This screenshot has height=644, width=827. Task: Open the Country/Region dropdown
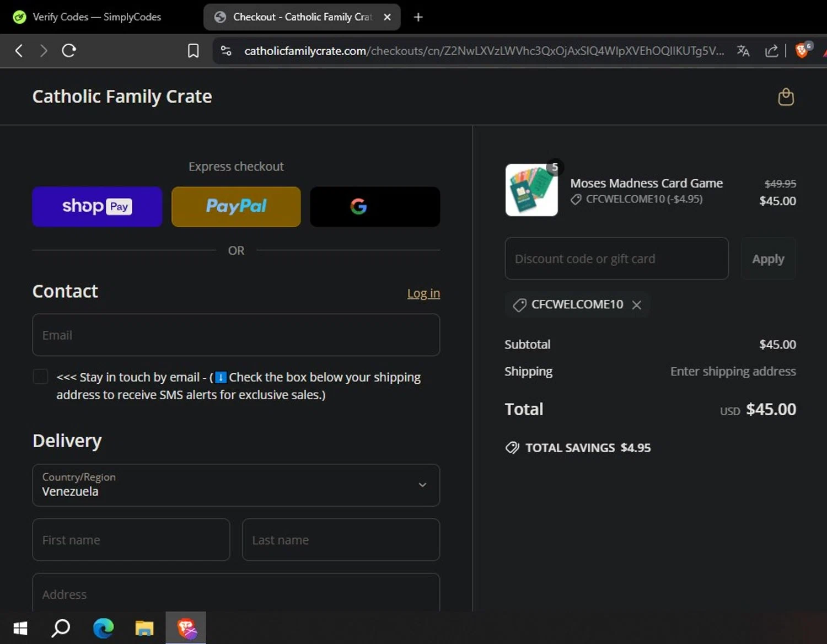pos(236,485)
